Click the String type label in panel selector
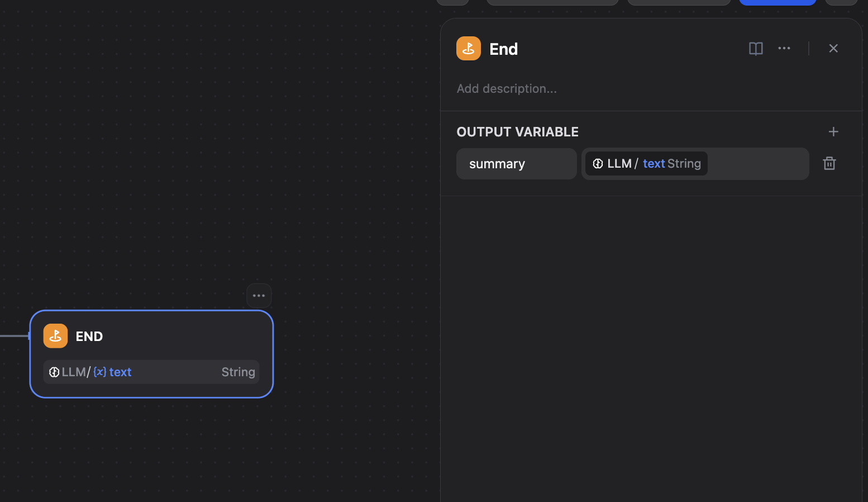Screen dimensions: 868x502 click(684, 164)
